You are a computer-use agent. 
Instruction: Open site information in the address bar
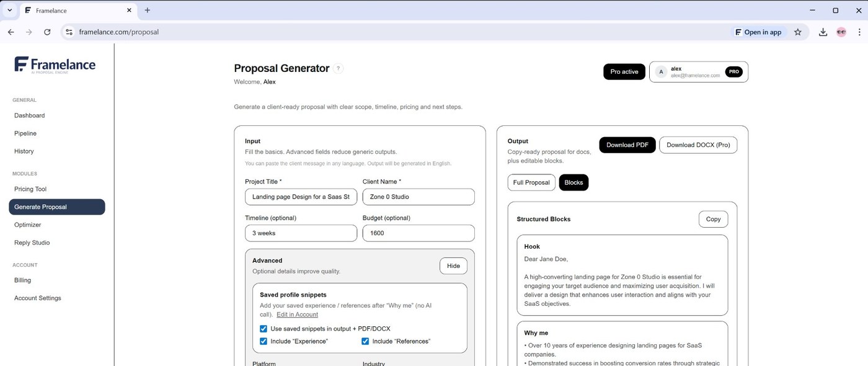(69, 32)
